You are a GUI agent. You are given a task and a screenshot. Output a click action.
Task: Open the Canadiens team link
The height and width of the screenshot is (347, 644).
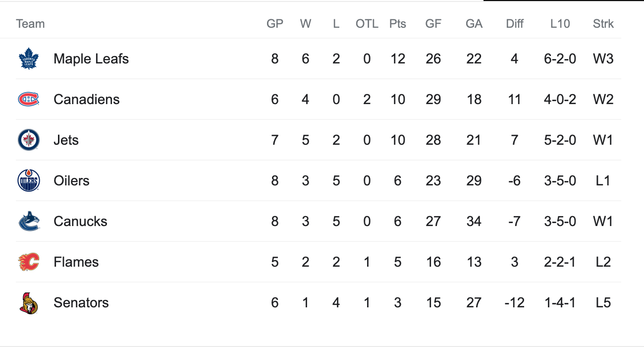coord(87,99)
